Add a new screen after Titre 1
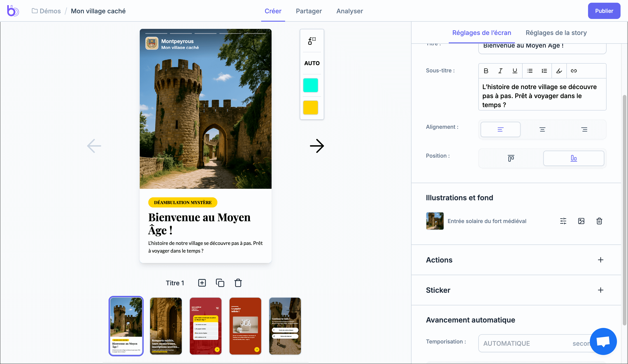 click(202, 283)
